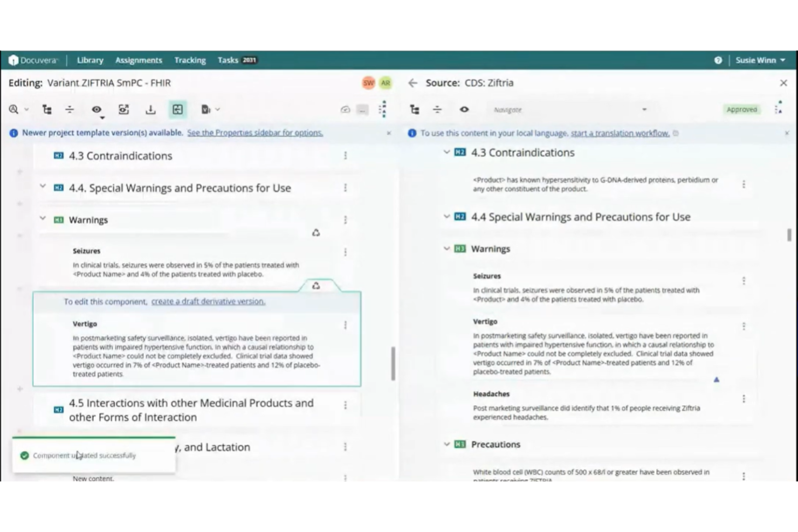Close the Source CDS: Ziftria panel

[783, 83]
